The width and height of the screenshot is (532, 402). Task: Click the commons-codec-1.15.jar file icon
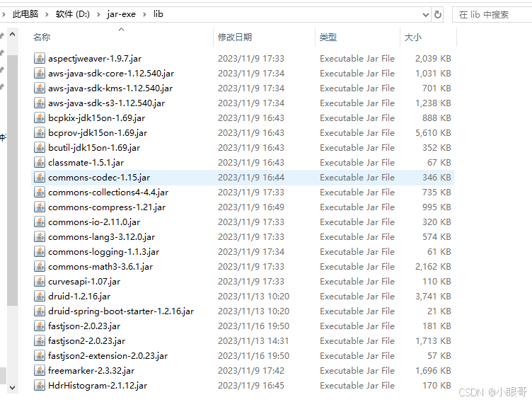point(40,177)
